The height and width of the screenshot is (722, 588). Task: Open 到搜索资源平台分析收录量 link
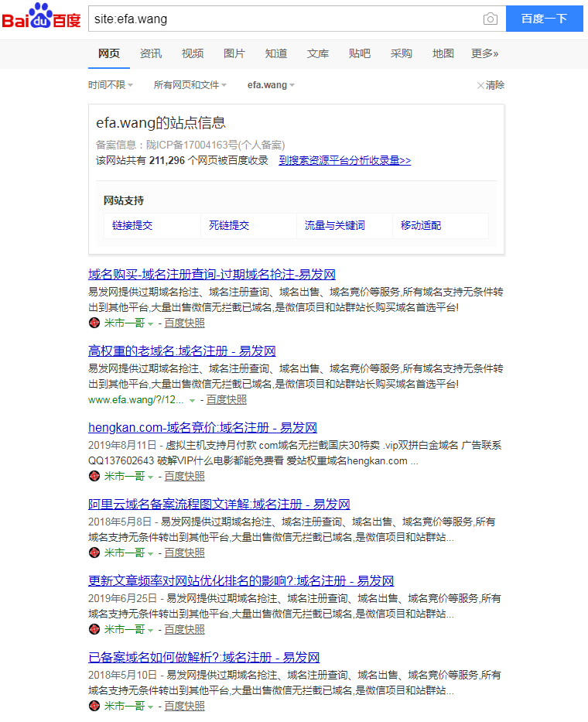345,160
